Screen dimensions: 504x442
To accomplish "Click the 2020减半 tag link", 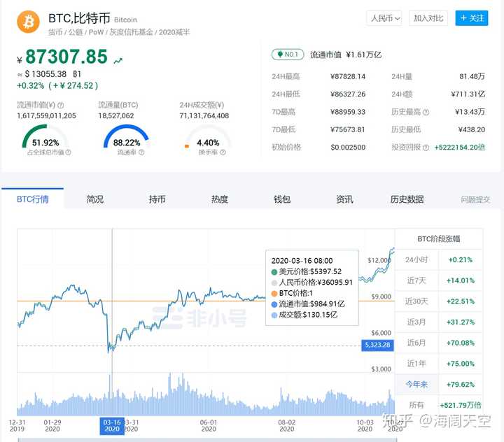I will coord(174,32).
